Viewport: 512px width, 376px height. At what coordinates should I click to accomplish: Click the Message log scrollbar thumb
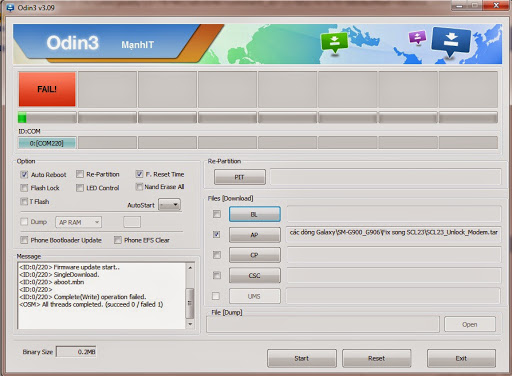pos(190,303)
